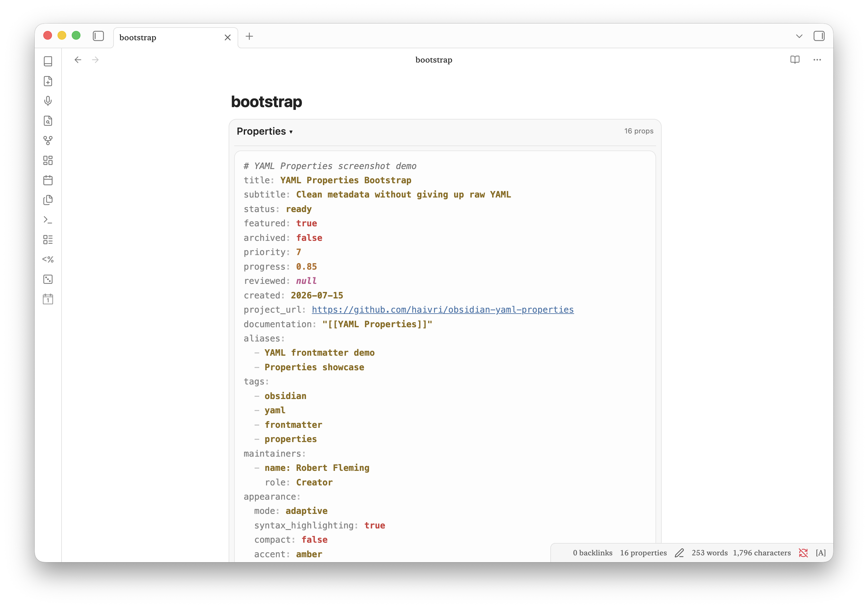Image resolution: width=868 pixels, height=608 pixels.
Task: Navigate forward with the right arrow
Action: coord(95,60)
